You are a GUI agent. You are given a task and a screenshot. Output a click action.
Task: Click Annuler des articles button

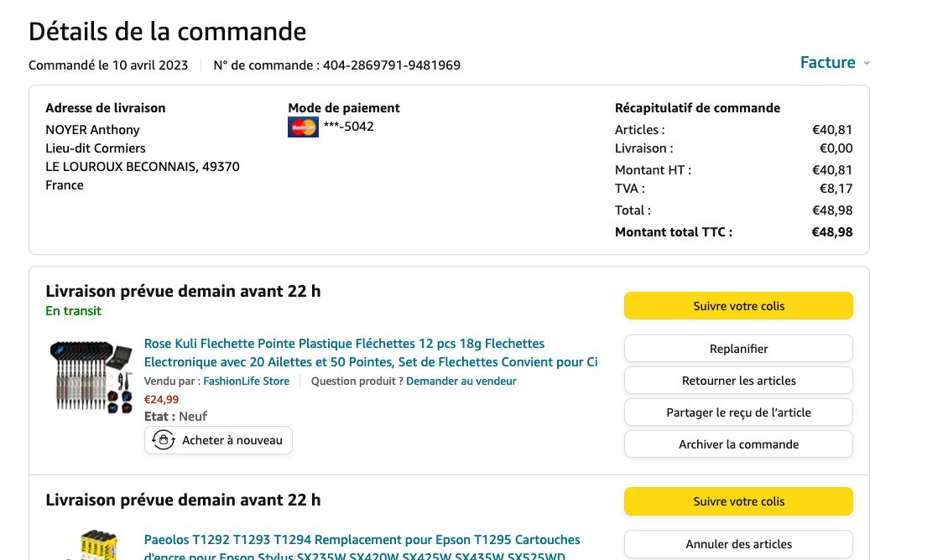tap(738, 544)
